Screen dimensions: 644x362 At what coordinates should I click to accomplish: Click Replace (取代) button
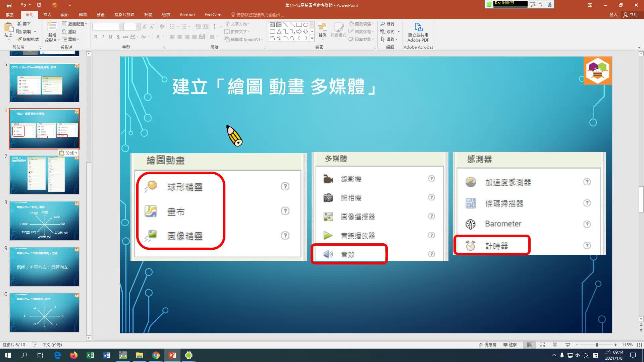[387, 32]
